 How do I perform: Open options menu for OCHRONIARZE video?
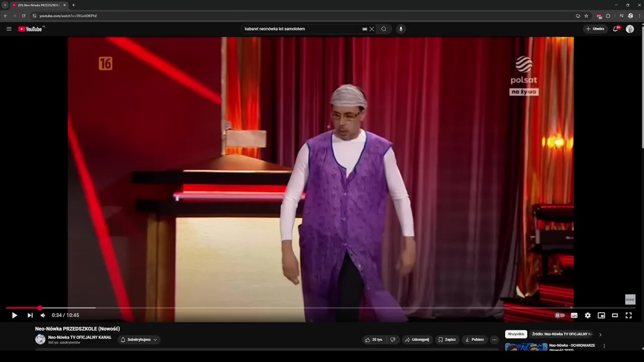tap(604, 346)
